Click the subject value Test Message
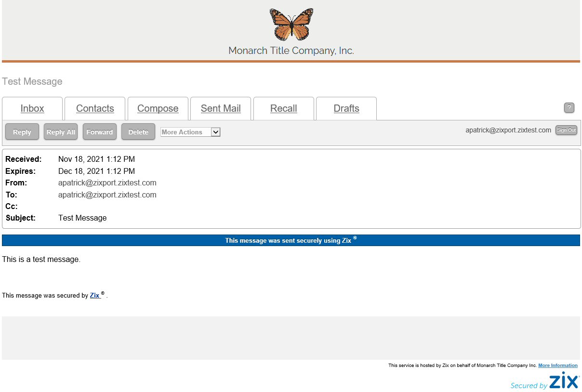The image size is (582, 392). pos(82,218)
